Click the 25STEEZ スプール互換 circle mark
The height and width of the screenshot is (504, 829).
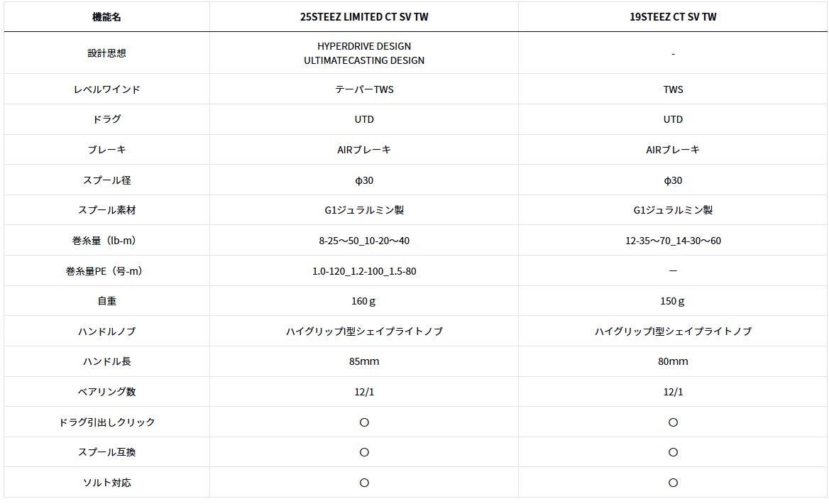(x=363, y=452)
